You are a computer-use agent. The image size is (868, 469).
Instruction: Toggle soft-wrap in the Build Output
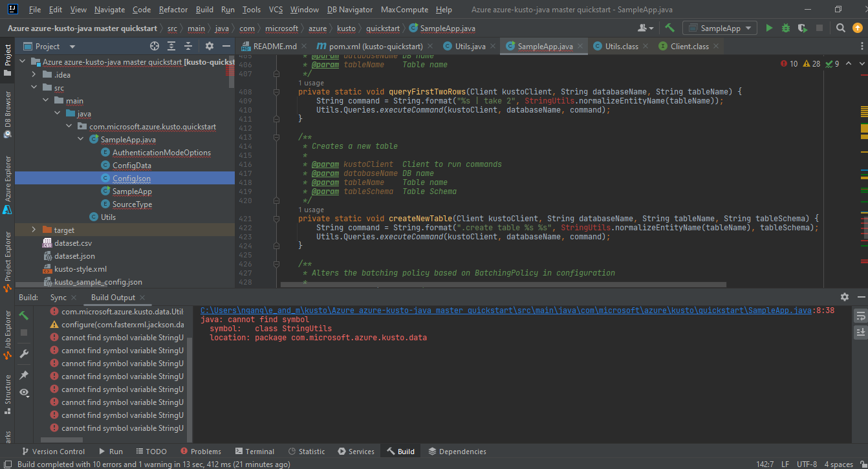(x=860, y=316)
